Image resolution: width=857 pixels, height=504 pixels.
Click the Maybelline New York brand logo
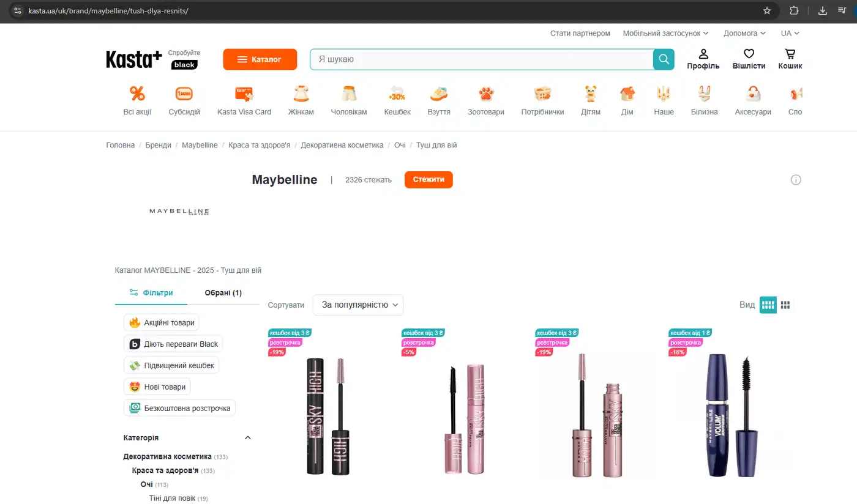[179, 212]
